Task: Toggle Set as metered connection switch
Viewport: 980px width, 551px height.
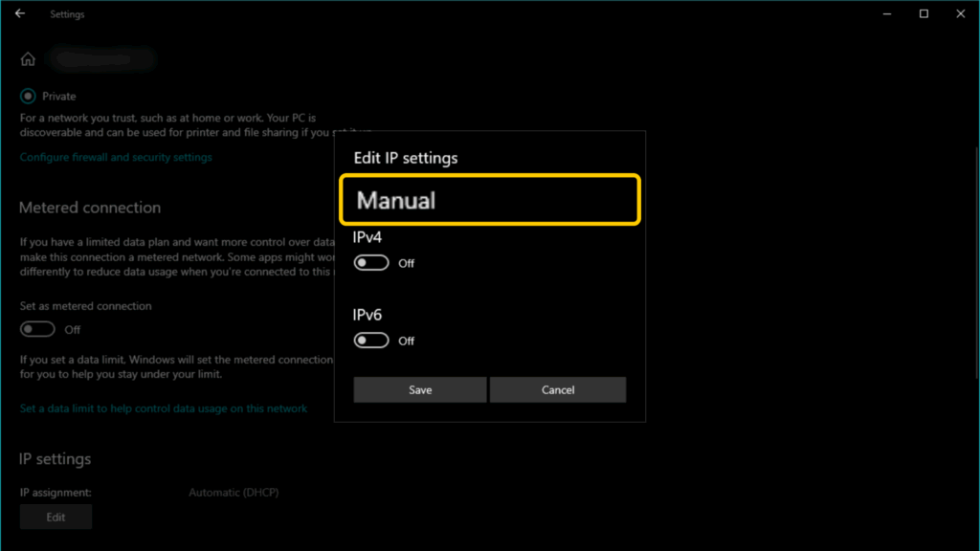Action: point(37,329)
